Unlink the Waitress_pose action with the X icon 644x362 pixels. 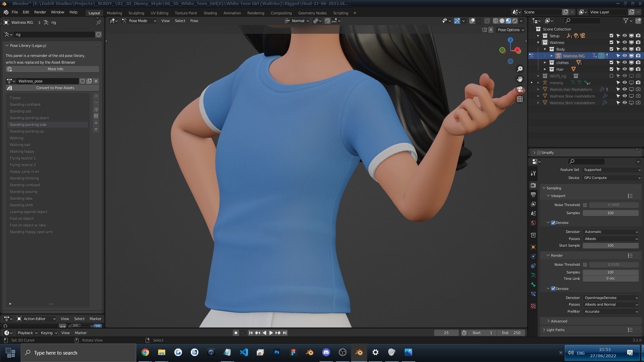point(96,81)
